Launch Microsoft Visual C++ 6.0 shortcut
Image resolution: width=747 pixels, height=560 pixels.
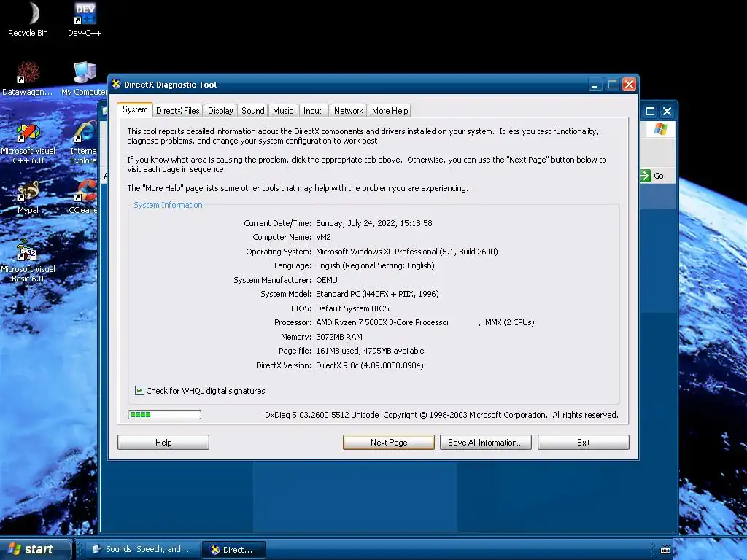28,144
